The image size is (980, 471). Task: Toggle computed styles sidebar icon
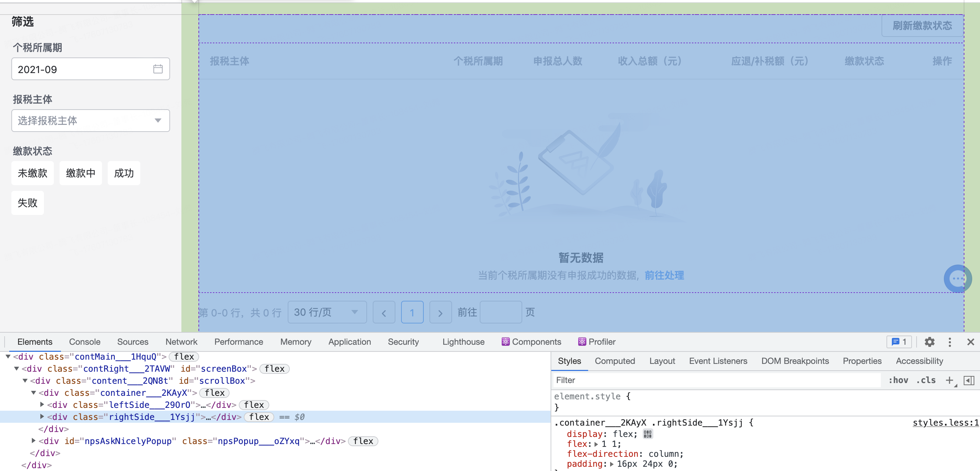point(969,379)
